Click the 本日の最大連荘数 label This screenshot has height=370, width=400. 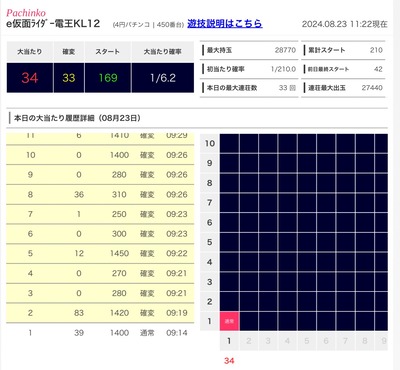232,88
